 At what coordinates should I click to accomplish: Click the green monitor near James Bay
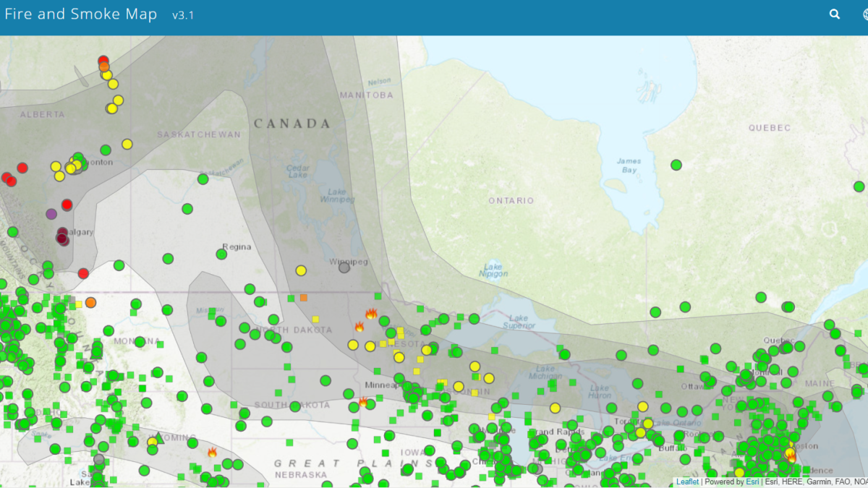[676, 165]
